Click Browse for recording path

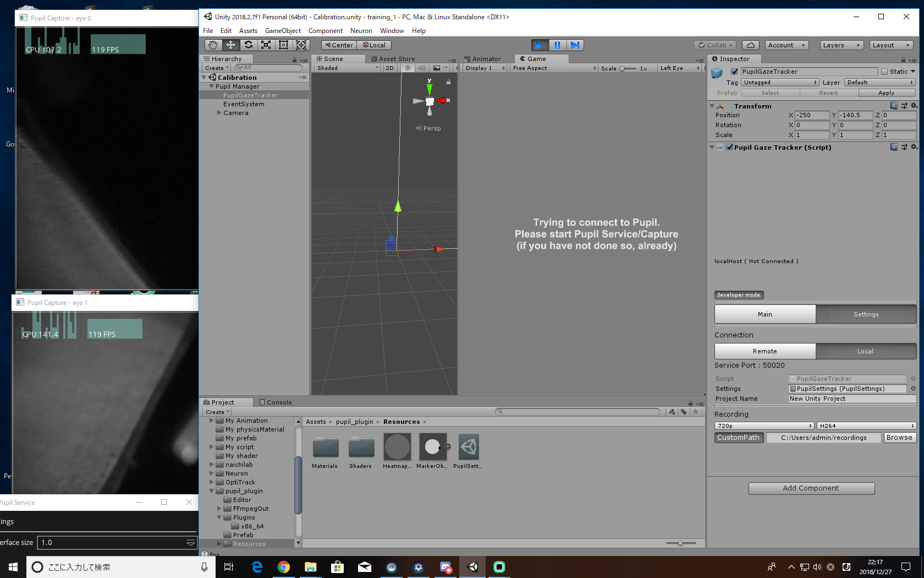[x=899, y=438]
